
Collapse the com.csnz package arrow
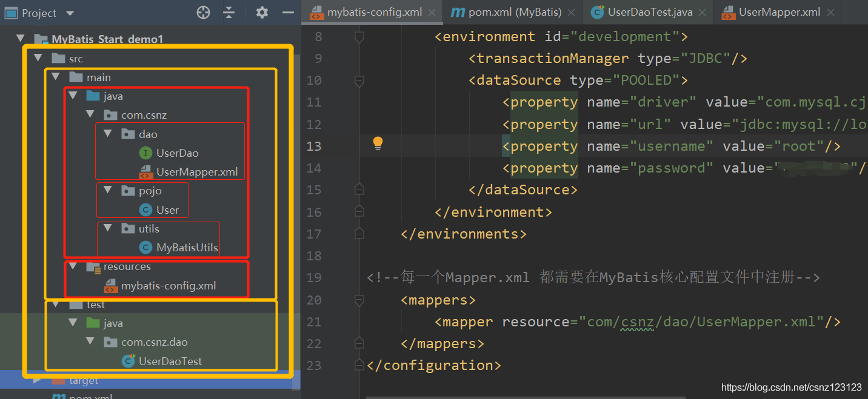coord(90,114)
